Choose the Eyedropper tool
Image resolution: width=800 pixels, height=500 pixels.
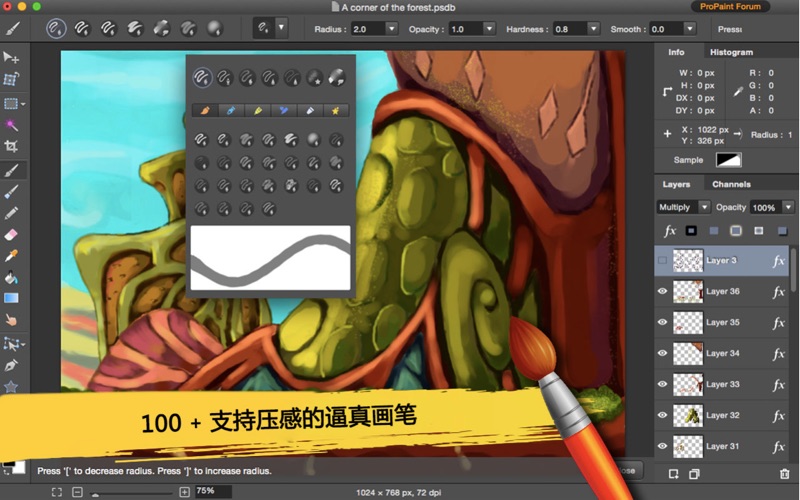pos(12,255)
